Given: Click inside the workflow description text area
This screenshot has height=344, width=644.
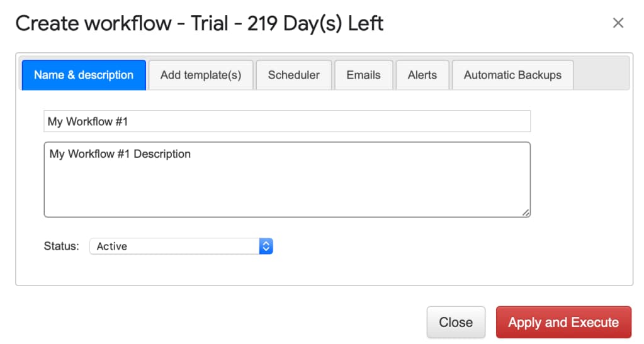Looking at the screenshot, I should point(287,186).
